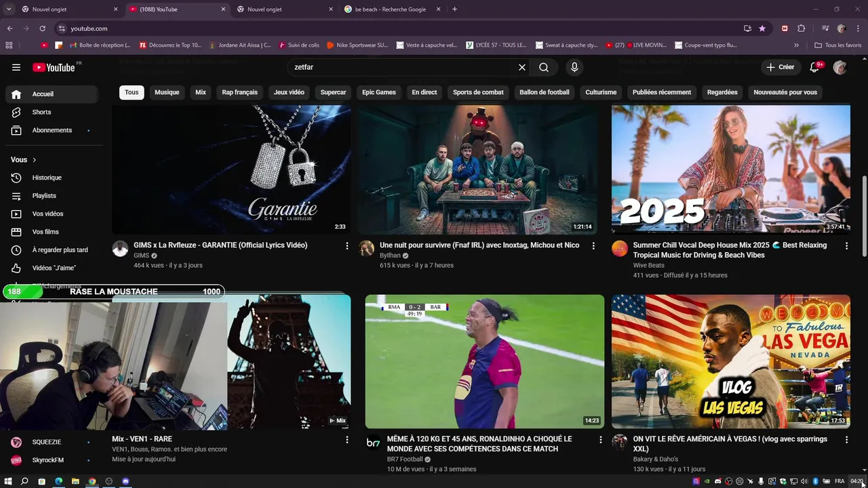Screen dimensions: 868x488
Task: Open SQUEEZIE subscription channel
Action: [x=52, y=442]
